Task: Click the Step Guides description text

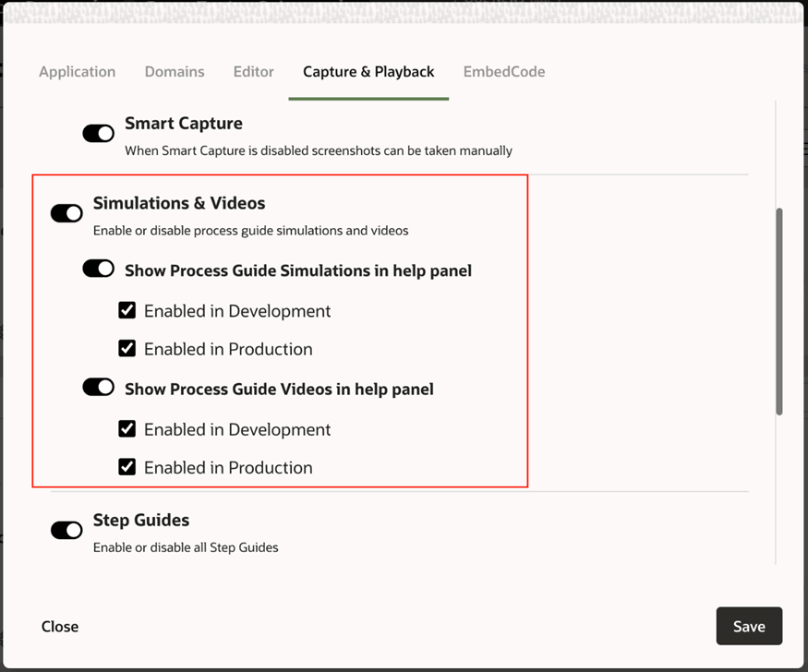Action: coord(186,547)
